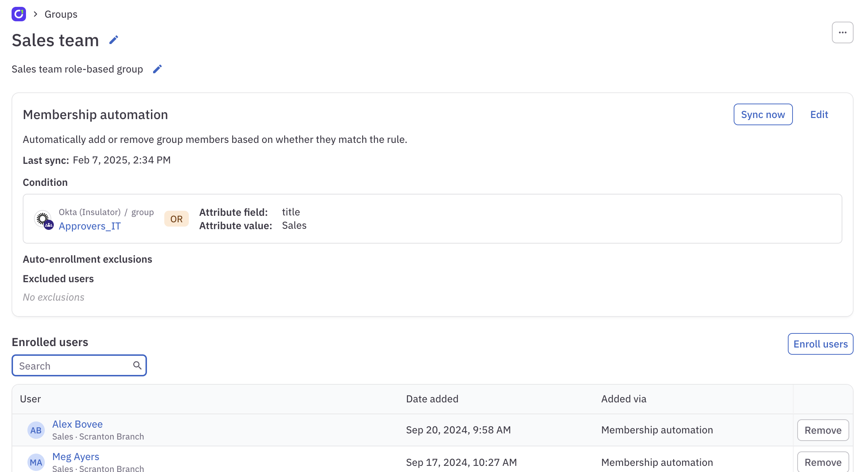Click the Membership automation section heading

pos(95,114)
